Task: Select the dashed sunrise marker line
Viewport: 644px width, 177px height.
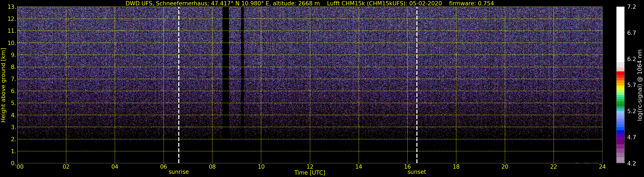Action: coord(179,85)
